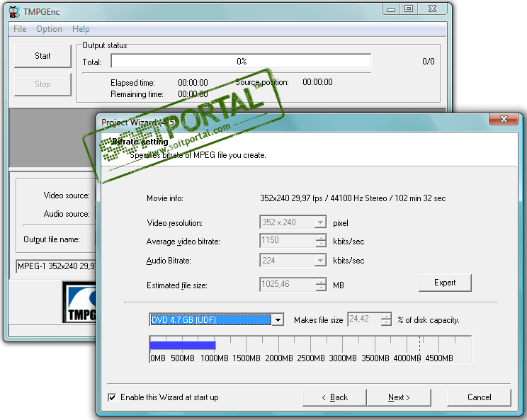Screen dimensions: 527x420
Task: Click the Cancel button
Action: (479, 397)
